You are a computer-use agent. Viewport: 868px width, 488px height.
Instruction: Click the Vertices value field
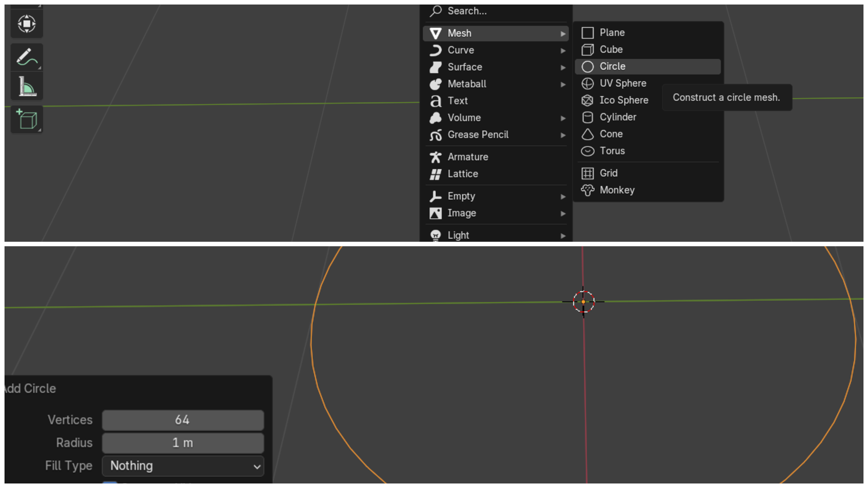[x=183, y=420]
